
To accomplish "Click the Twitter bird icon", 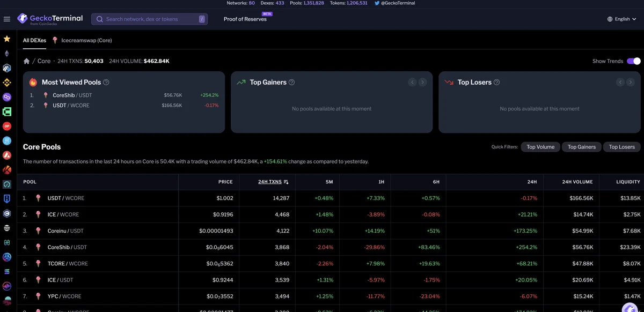I will point(377,3).
